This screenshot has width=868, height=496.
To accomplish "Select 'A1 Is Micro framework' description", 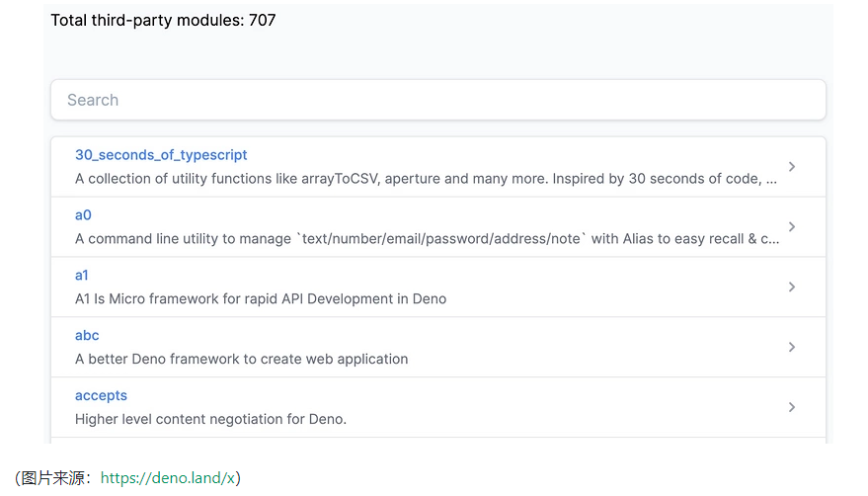I will tap(261, 299).
